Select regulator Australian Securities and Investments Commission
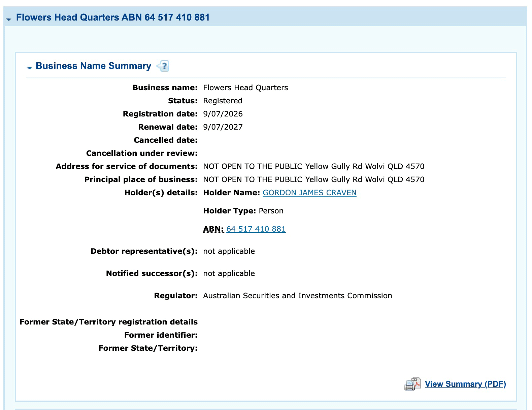Viewport: 532px width, 410px height. click(298, 296)
